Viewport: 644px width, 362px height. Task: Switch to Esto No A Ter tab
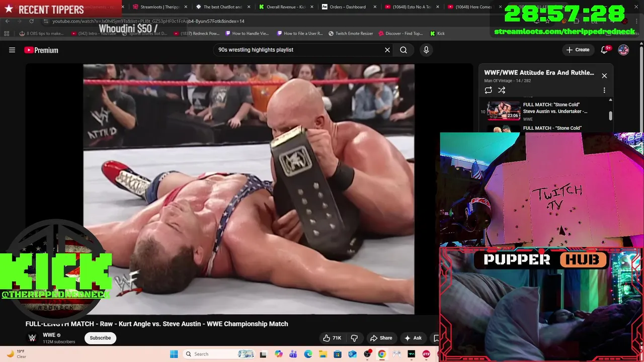coord(412,7)
